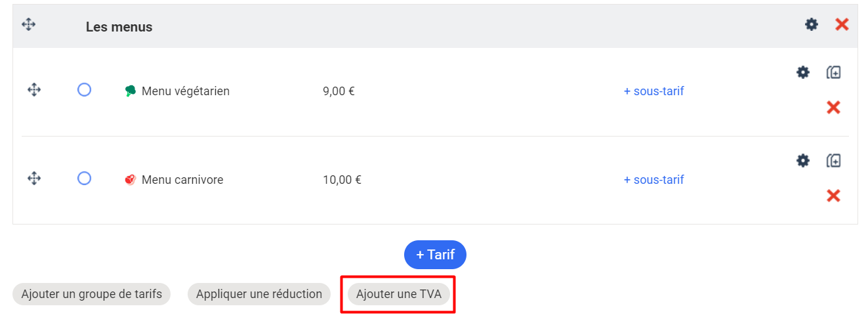This screenshot has width=868, height=323.
Task: Remove Menu végétarien with red cross
Action: (x=833, y=108)
